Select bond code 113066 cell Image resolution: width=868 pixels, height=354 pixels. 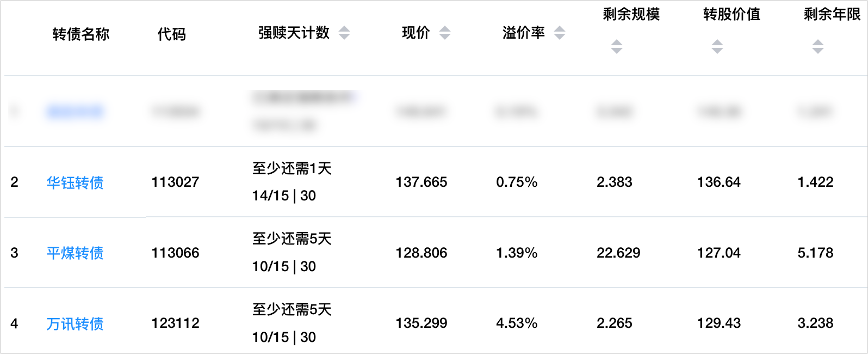(175, 253)
